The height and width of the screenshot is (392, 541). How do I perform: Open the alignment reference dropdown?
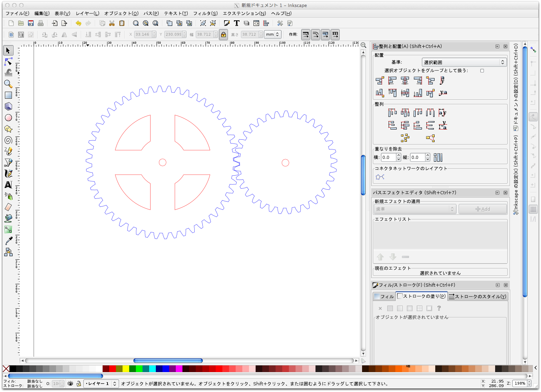464,62
